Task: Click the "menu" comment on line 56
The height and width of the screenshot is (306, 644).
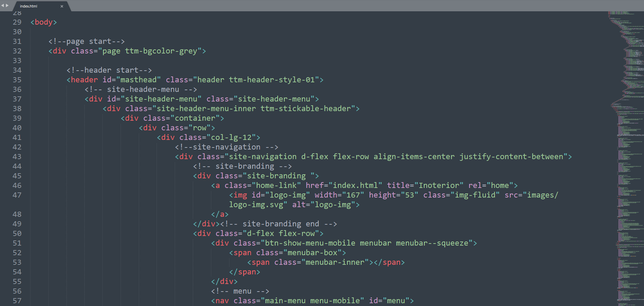Action: click(240, 291)
